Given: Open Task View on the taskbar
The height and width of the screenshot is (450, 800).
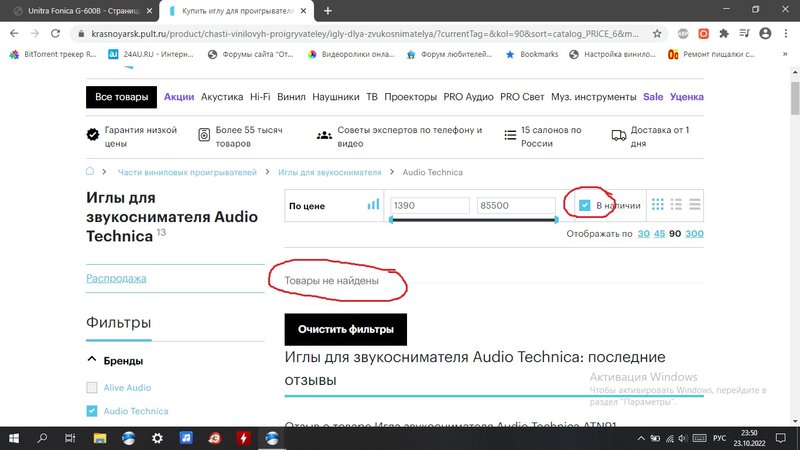Looking at the screenshot, I should pyautogui.click(x=70, y=438).
